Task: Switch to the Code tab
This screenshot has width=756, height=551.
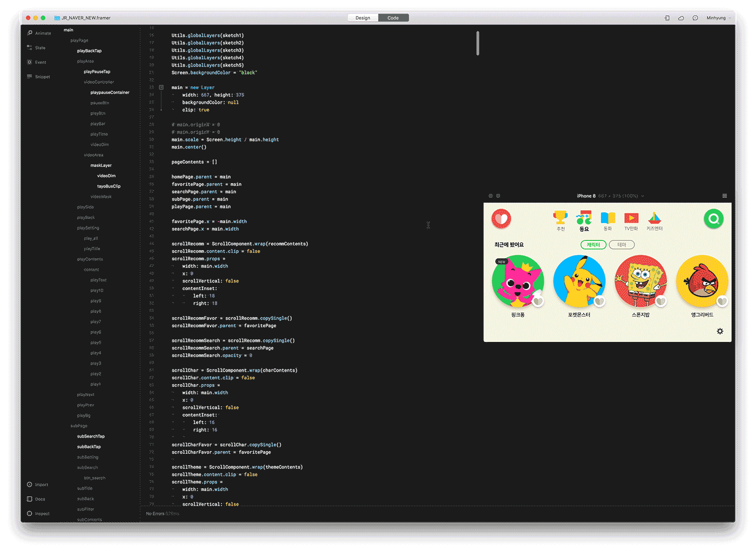Action: tap(393, 18)
